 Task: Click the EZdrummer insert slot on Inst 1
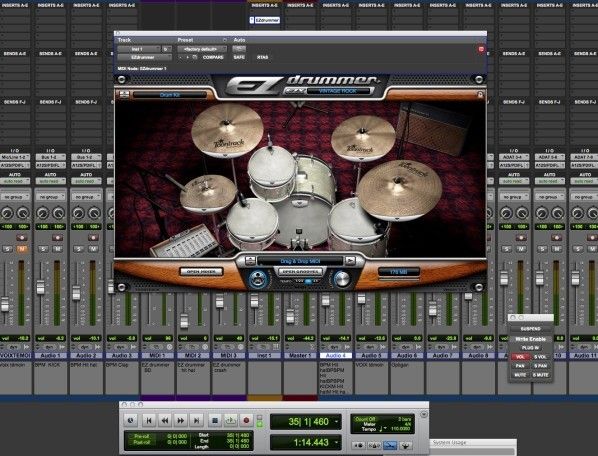click(265, 20)
